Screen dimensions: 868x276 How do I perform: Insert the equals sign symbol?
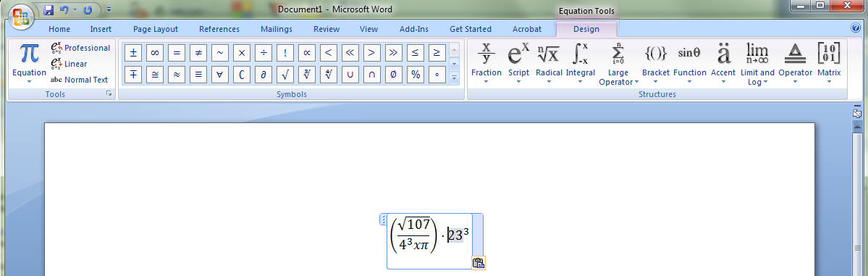tap(177, 53)
